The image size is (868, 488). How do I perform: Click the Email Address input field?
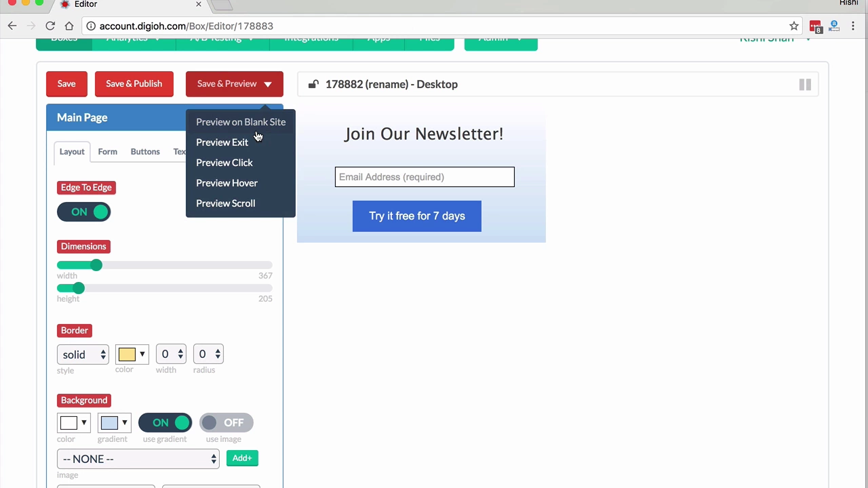coord(425,177)
